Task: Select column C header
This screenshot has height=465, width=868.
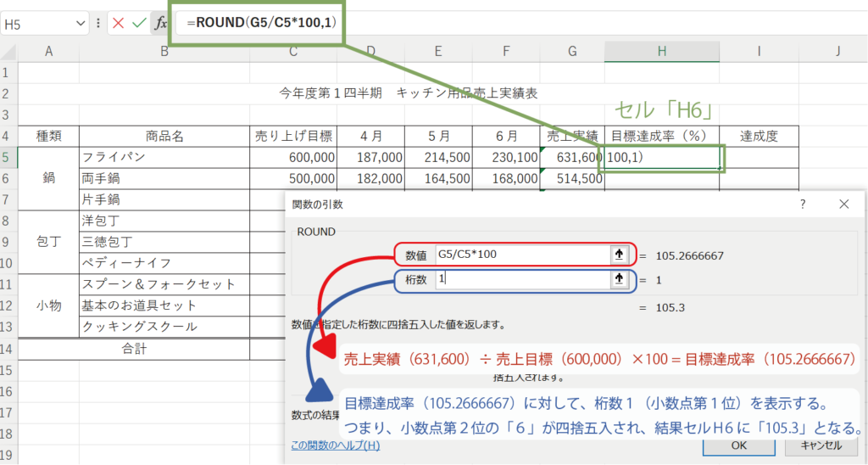Action: (293, 52)
